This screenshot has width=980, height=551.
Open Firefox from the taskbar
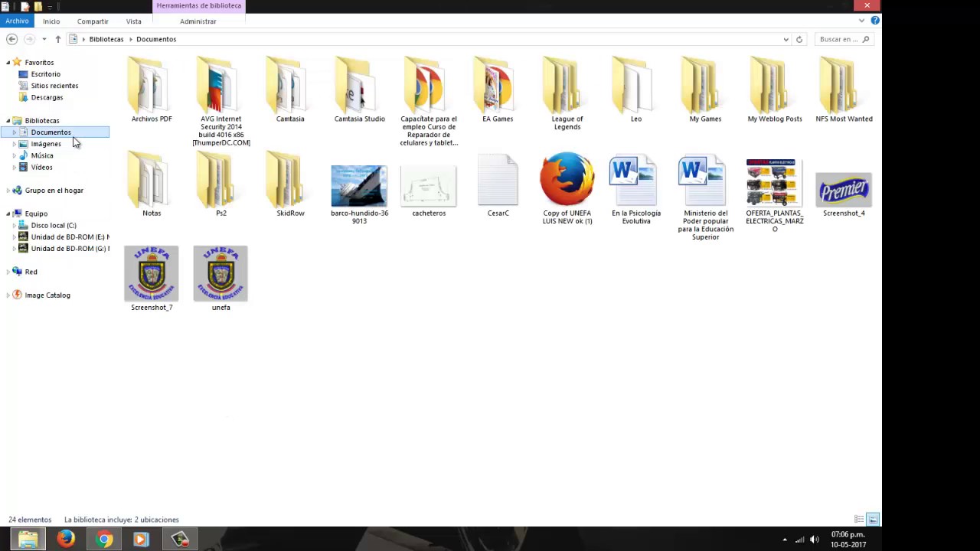[x=66, y=539]
